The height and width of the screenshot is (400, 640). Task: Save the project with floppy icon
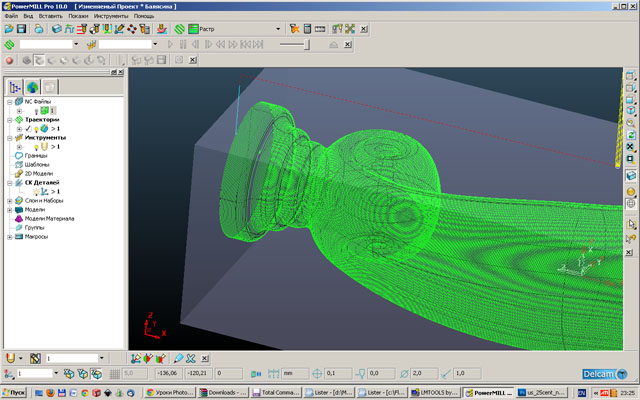coord(21,29)
